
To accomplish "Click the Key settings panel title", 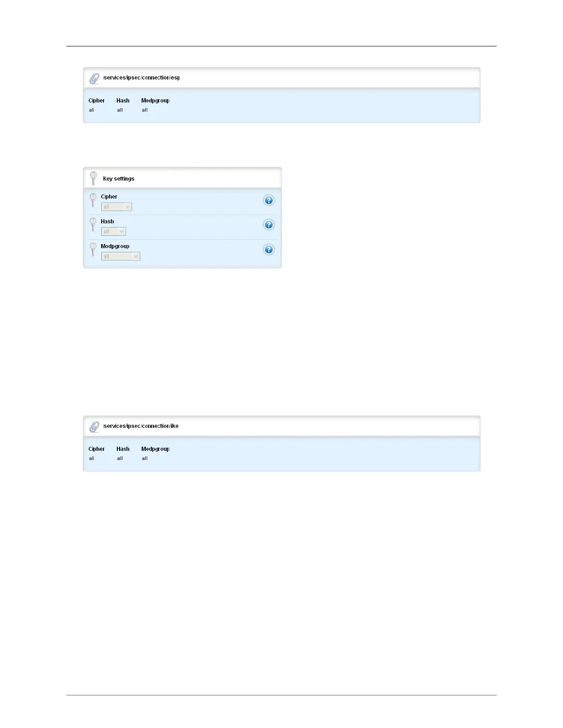I will click(119, 179).
